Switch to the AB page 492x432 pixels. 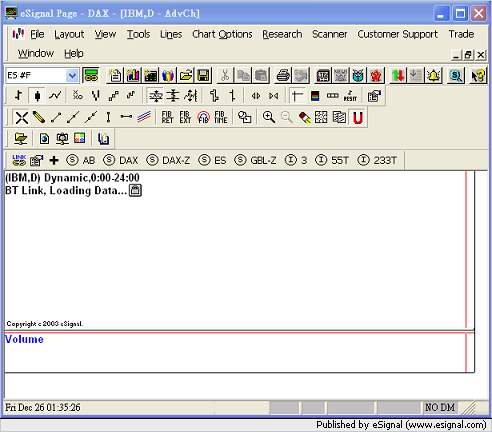(81, 160)
